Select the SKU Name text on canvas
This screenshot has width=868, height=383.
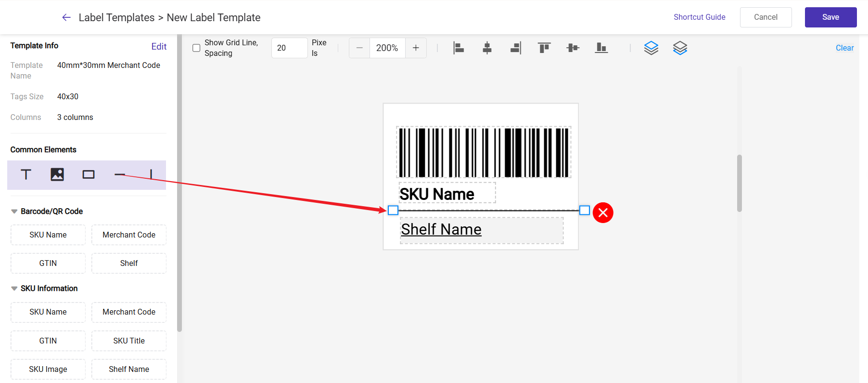click(x=447, y=193)
